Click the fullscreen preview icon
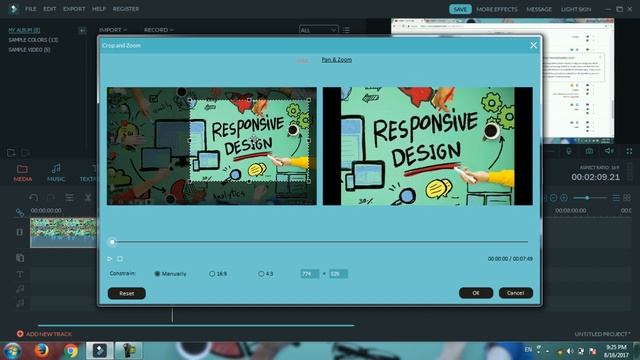640x360 pixels. (629, 151)
